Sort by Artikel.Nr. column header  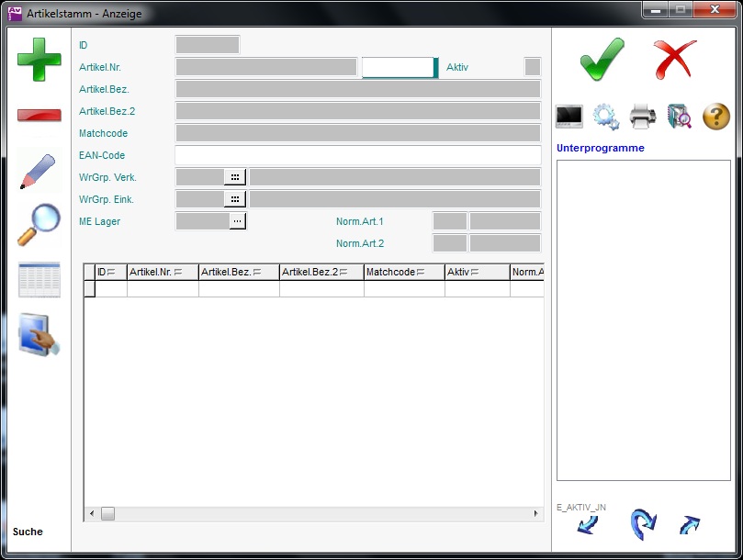[x=162, y=272]
